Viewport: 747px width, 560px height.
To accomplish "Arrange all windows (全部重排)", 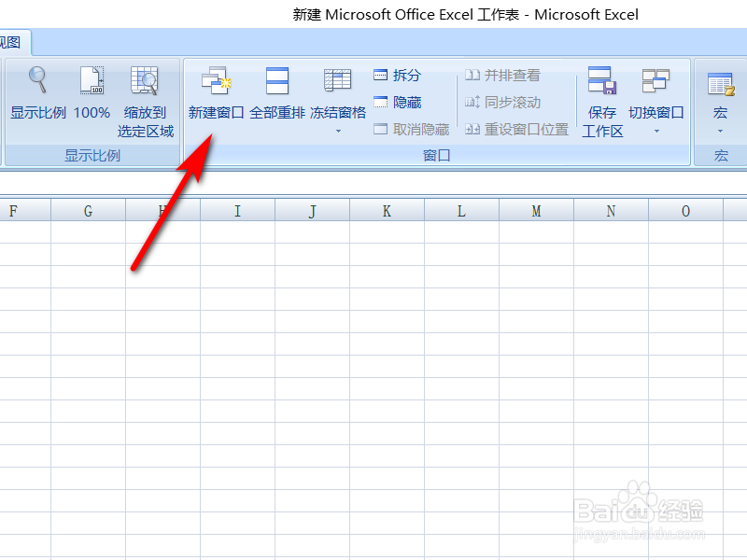I will (277, 92).
